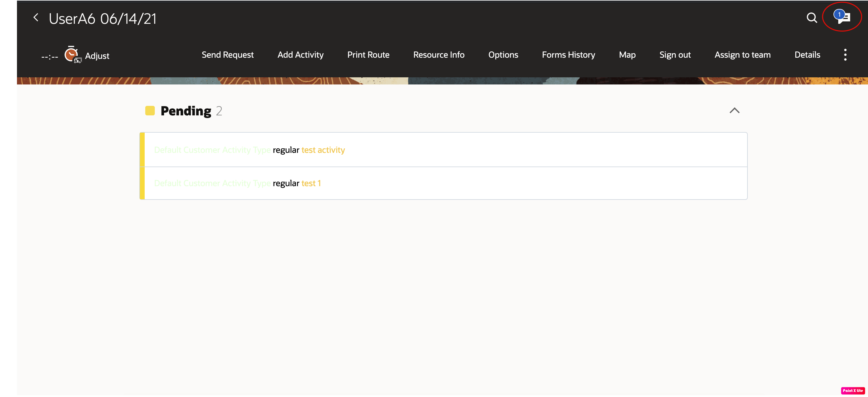Collapse the Pending section using the chevron

[x=735, y=110]
